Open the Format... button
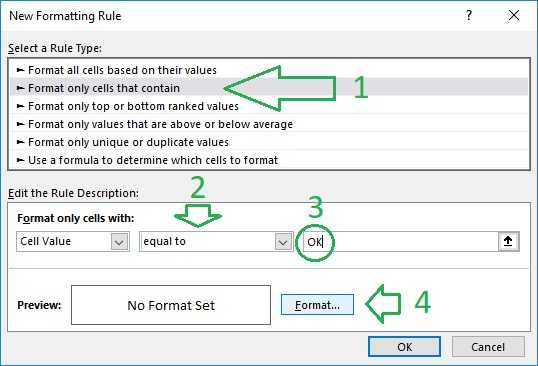This screenshot has height=366, width=538. point(317,305)
